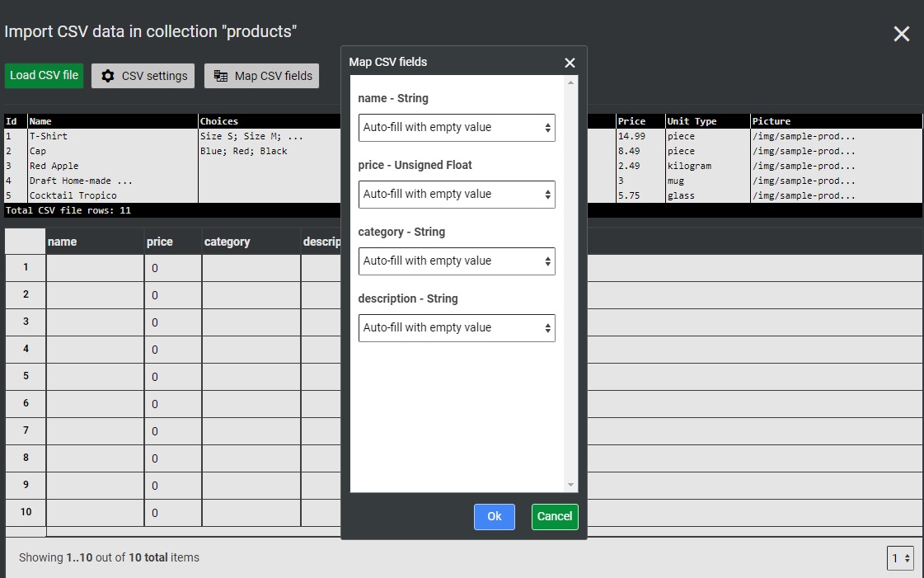This screenshot has width=924, height=578.
Task: Expand the category field mapping dropdown
Action: click(x=457, y=261)
